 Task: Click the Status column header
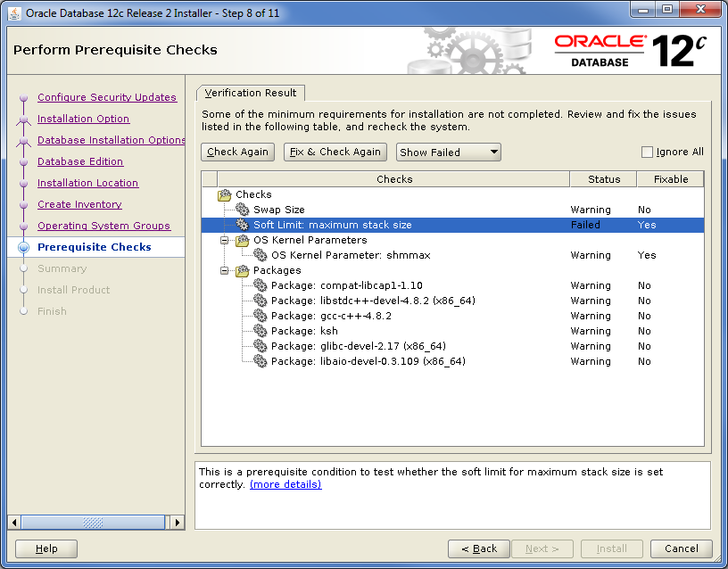pos(603,179)
